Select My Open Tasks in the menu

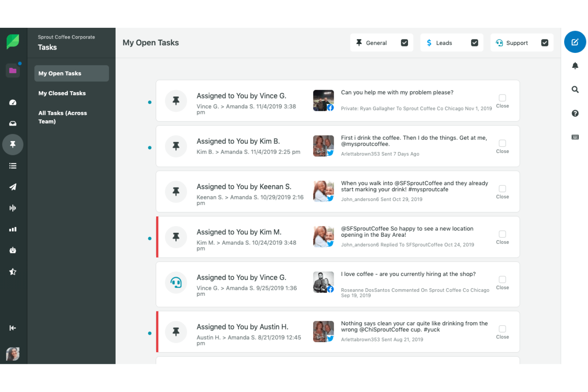[x=72, y=73]
